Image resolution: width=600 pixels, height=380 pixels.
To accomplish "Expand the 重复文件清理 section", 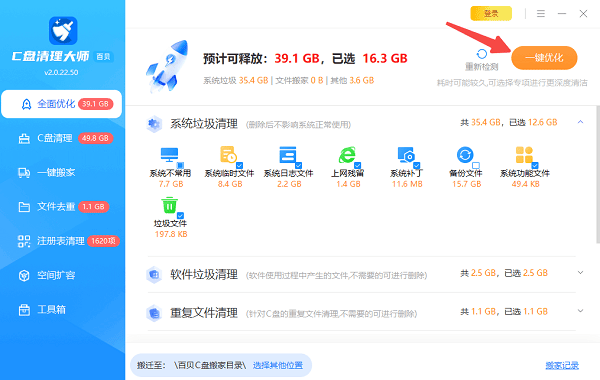I will coord(580,311).
